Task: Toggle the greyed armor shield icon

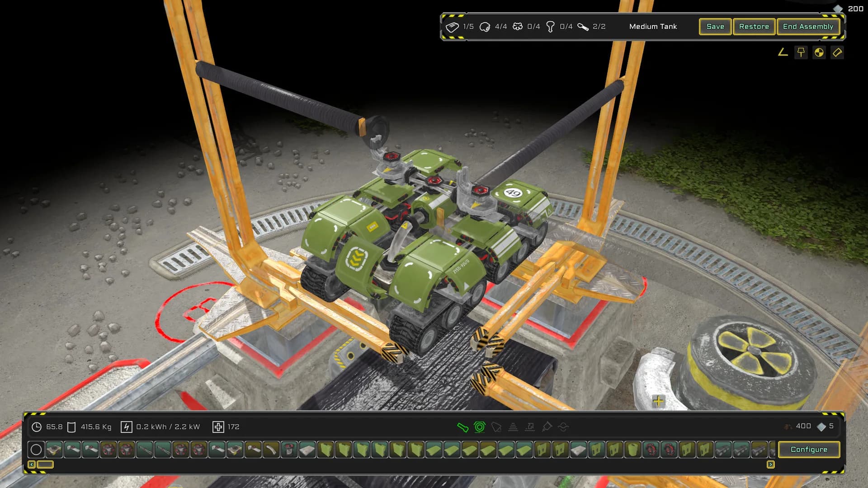Action: [x=496, y=427]
